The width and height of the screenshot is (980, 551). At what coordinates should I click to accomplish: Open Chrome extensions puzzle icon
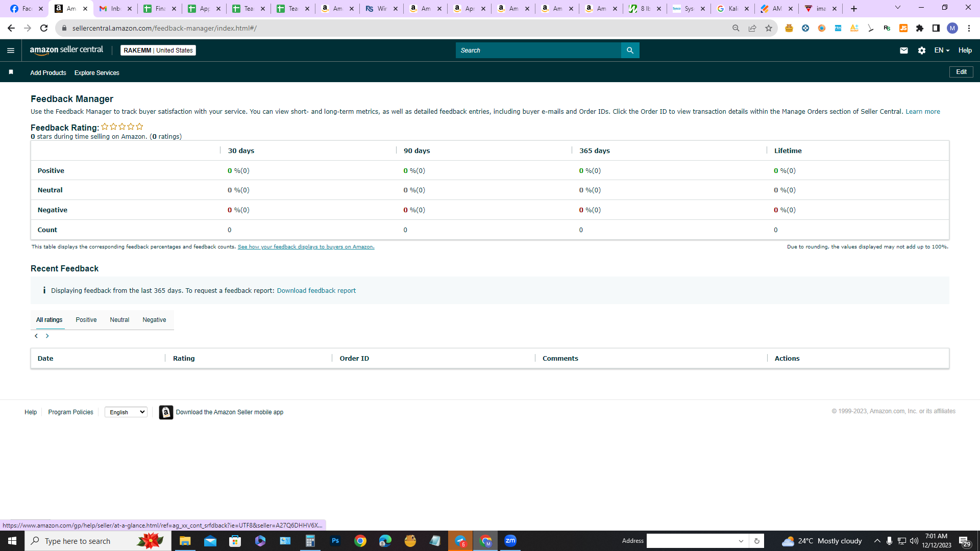coord(920,28)
